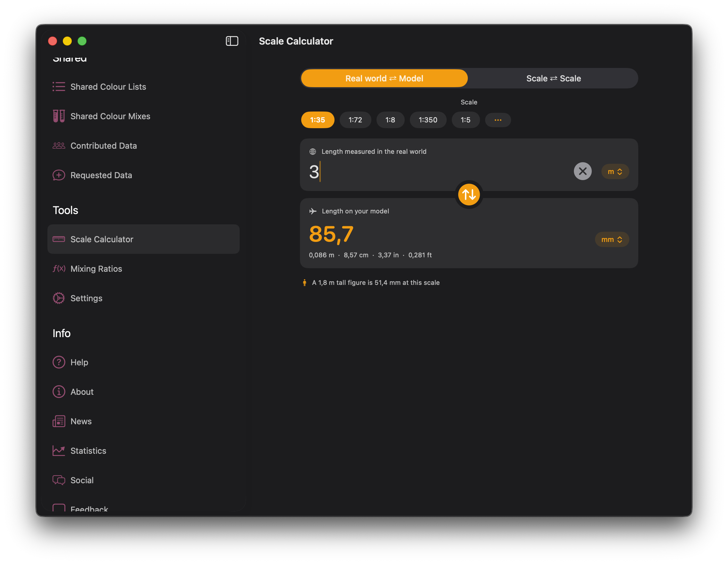Click the About info icon
728x564 pixels.
pos(59,392)
